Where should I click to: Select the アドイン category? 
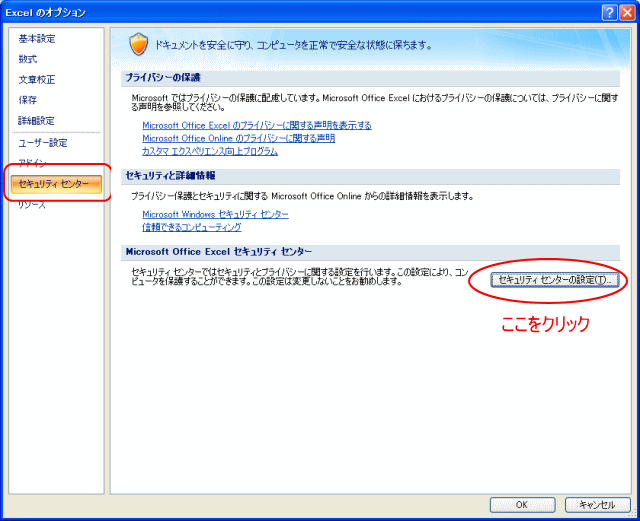point(32,163)
